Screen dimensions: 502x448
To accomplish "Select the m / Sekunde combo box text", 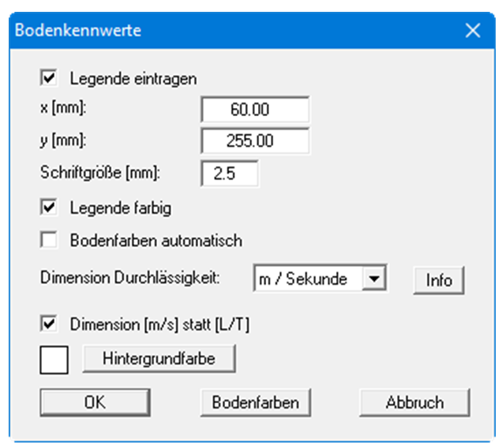I will pos(309,278).
